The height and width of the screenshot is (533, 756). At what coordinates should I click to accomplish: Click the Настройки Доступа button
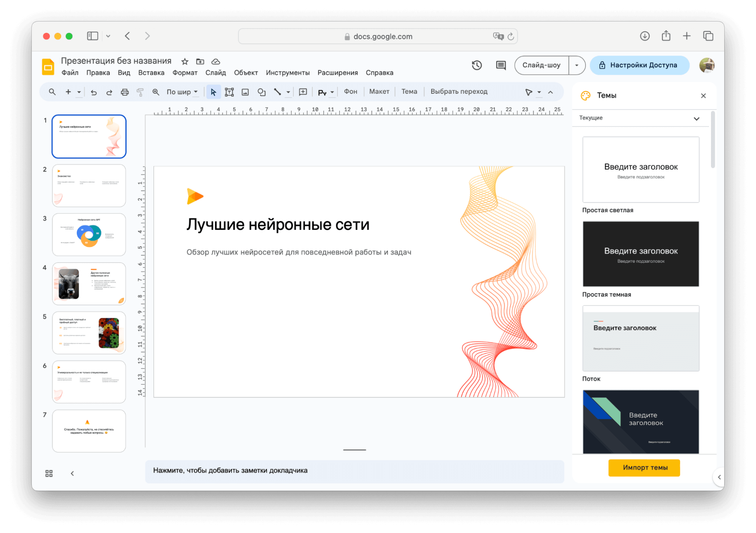tap(639, 65)
